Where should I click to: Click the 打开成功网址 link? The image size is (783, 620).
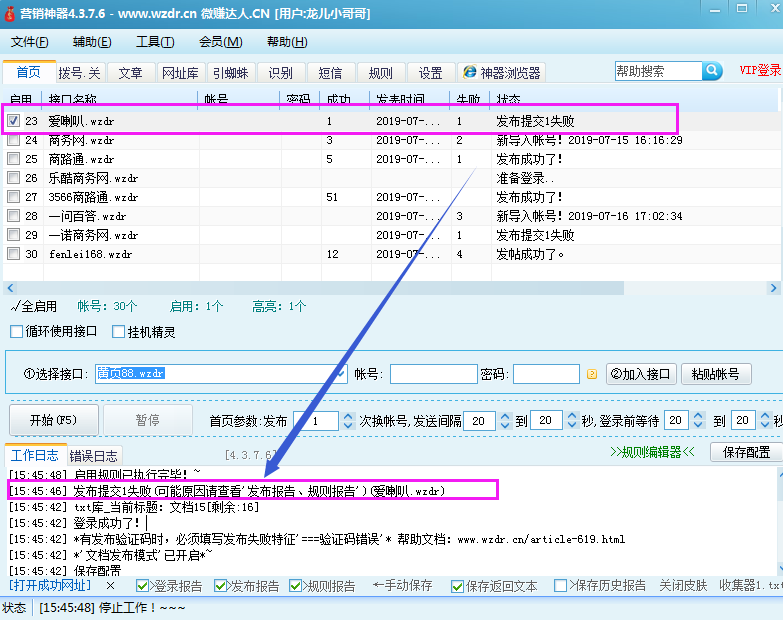pos(50,586)
